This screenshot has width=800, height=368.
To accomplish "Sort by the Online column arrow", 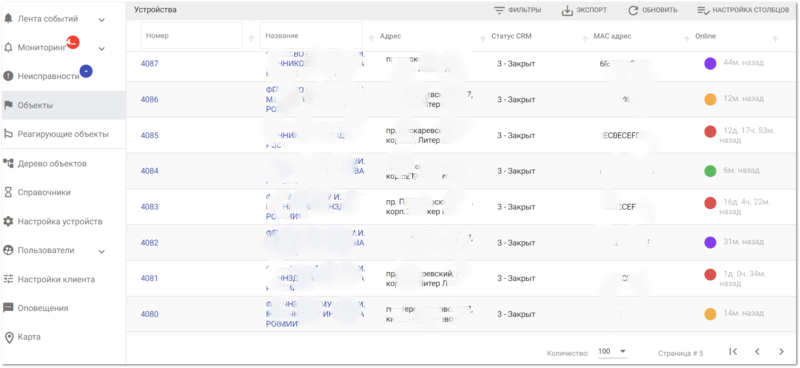I will [775, 39].
